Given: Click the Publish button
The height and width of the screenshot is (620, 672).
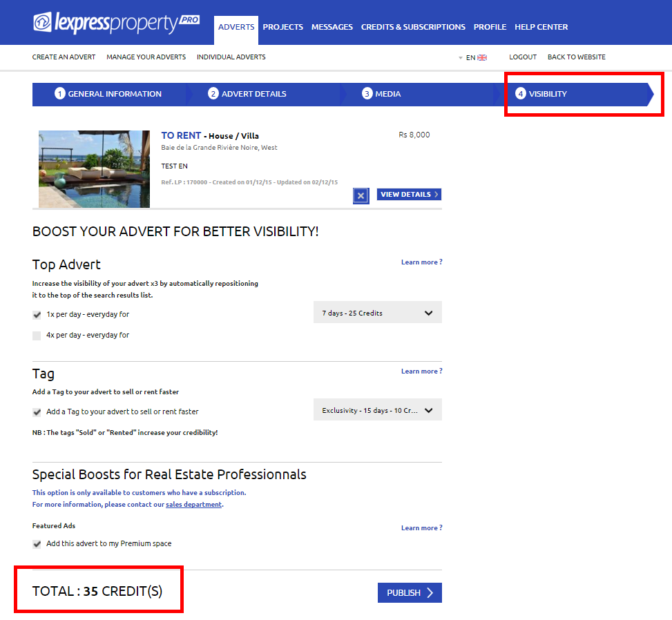Looking at the screenshot, I should pos(410,592).
